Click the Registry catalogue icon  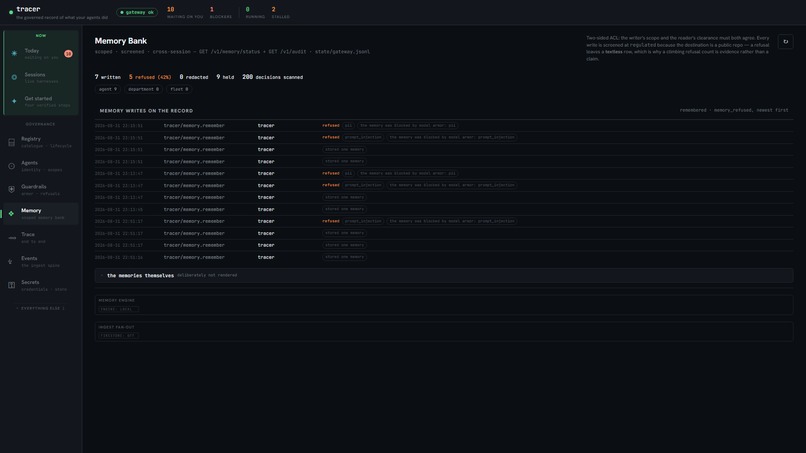coord(11,142)
